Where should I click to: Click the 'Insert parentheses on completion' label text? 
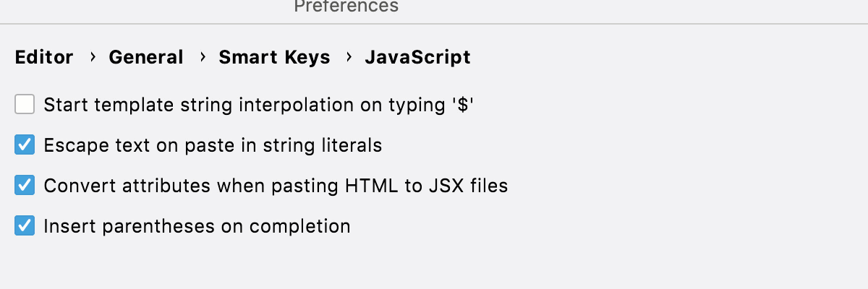pos(197,226)
